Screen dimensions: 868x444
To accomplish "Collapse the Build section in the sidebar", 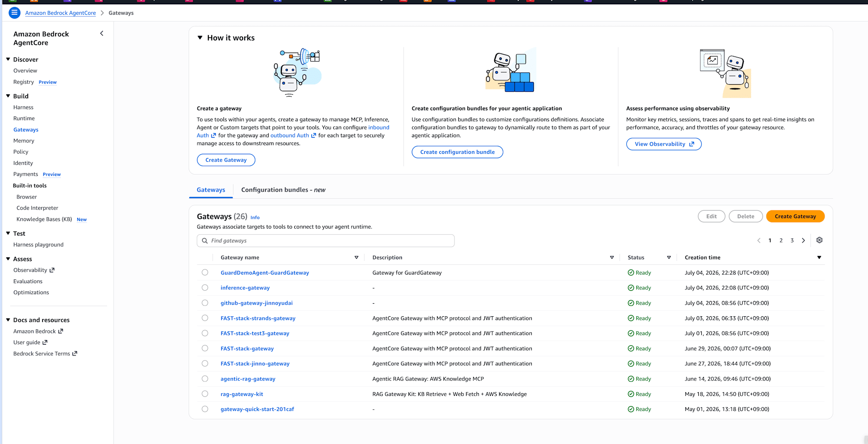I will [x=8, y=96].
